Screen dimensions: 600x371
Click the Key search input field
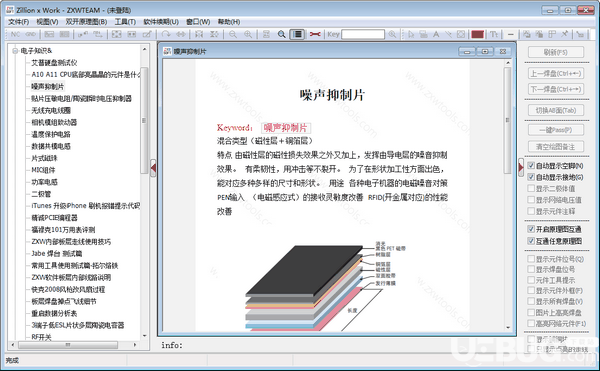363,34
